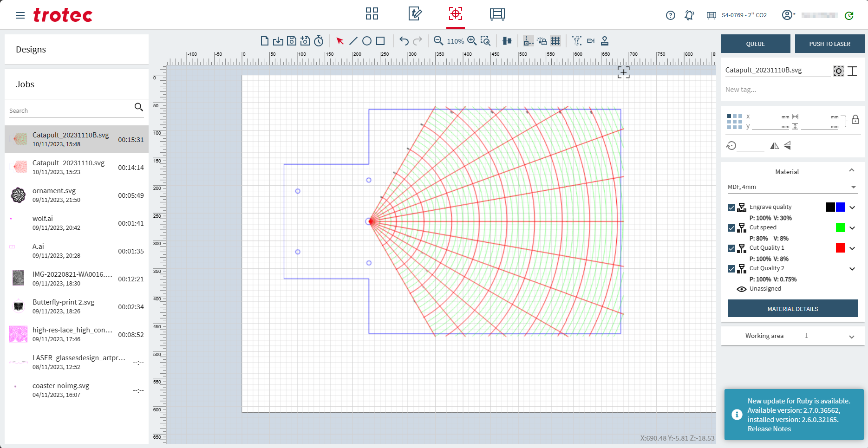The image size is (868, 448).
Task: Click PUSH TO LASER button
Action: click(830, 44)
